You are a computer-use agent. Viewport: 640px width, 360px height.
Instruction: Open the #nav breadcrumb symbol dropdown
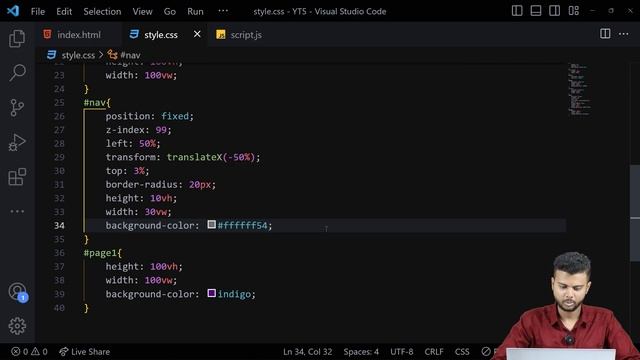point(124,55)
